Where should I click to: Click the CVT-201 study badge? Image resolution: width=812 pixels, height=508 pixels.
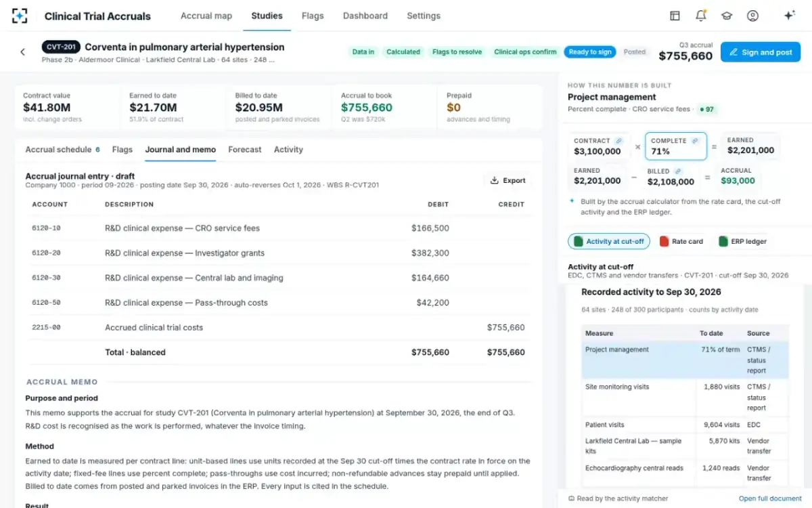pos(61,47)
